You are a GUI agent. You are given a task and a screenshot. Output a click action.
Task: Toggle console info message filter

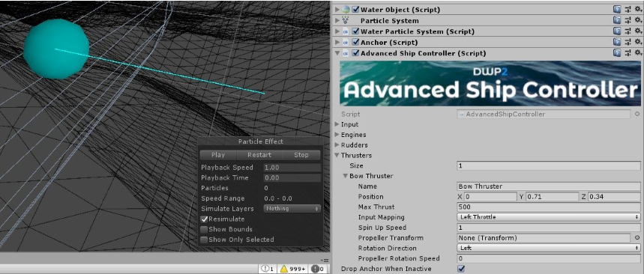pos(268,269)
